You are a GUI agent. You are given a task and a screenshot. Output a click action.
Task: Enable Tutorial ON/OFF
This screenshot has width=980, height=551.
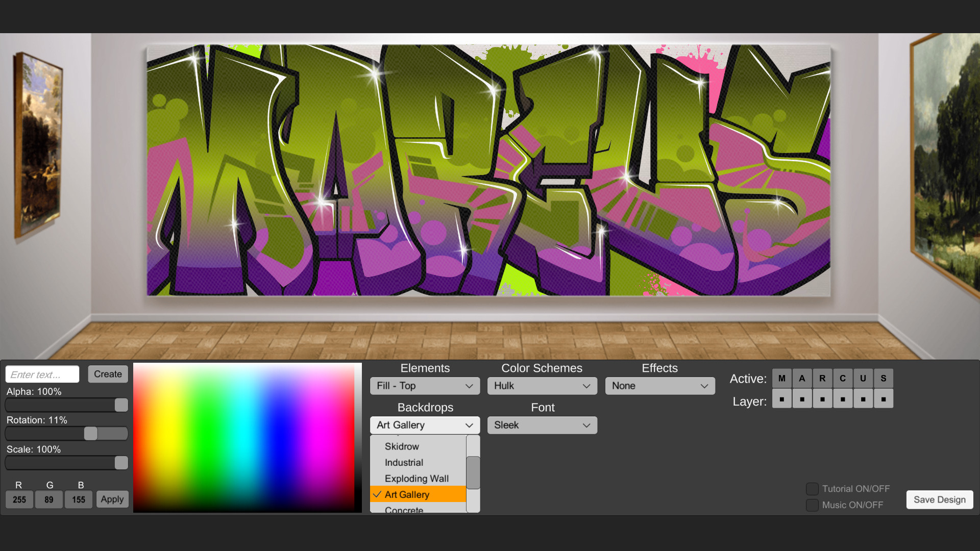coord(812,488)
